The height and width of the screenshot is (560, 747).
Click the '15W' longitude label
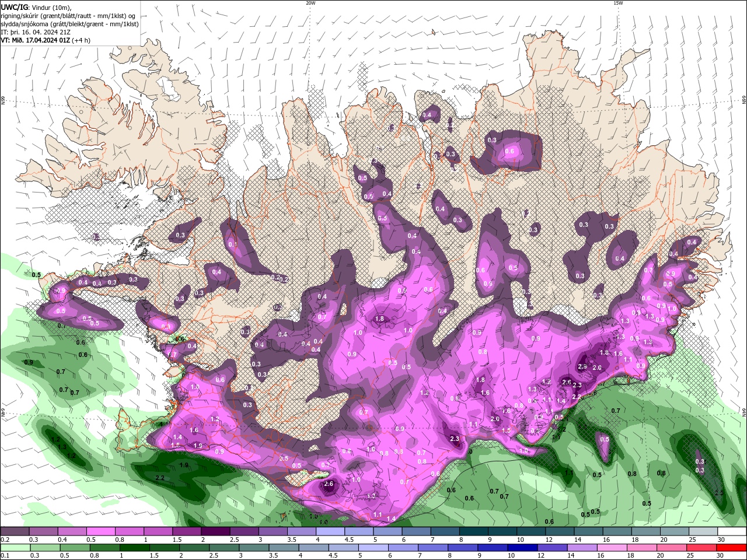(x=617, y=3)
